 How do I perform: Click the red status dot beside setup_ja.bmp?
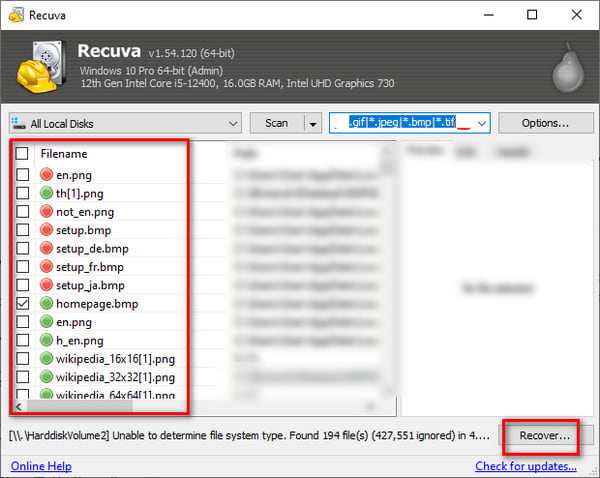46,284
